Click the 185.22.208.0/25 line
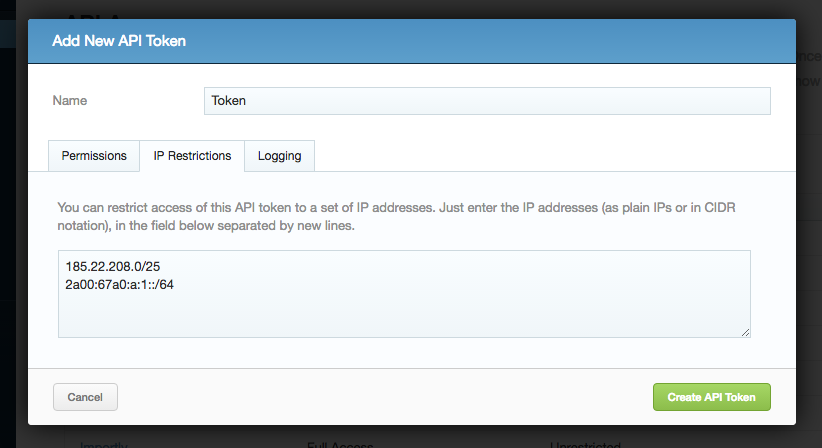This screenshot has width=822, height=448. [113, 266]
